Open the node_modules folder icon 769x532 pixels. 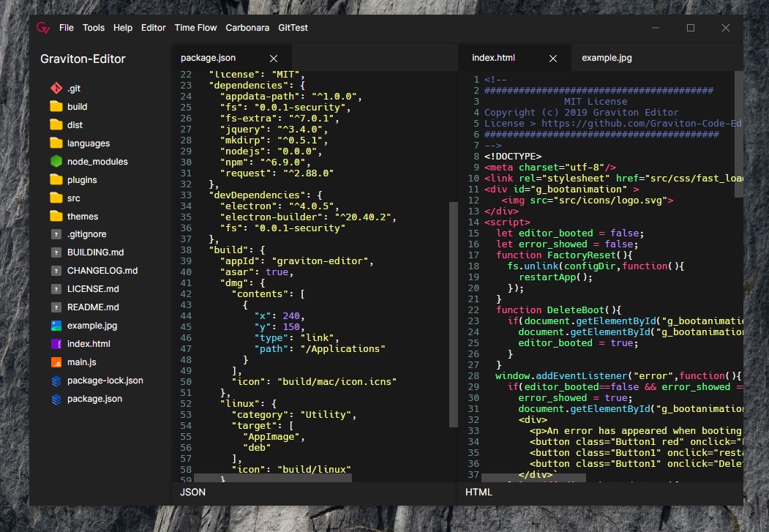click(x=56, y=161)
